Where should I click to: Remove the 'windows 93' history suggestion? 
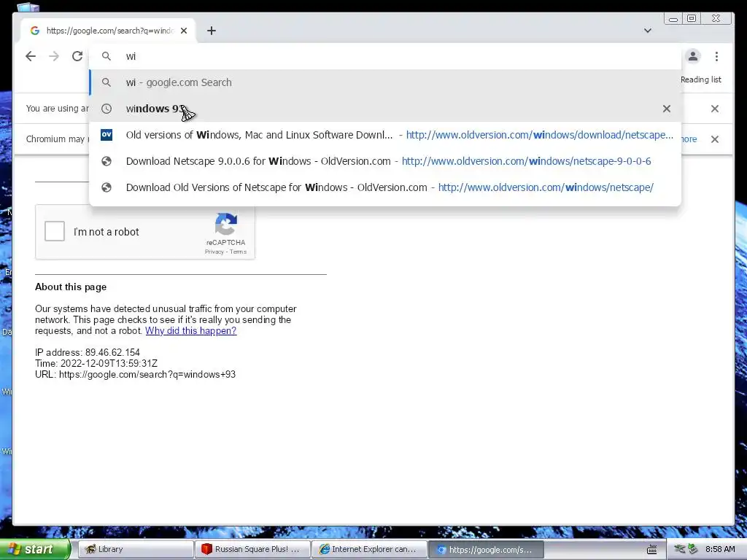(x=667, y=109)
